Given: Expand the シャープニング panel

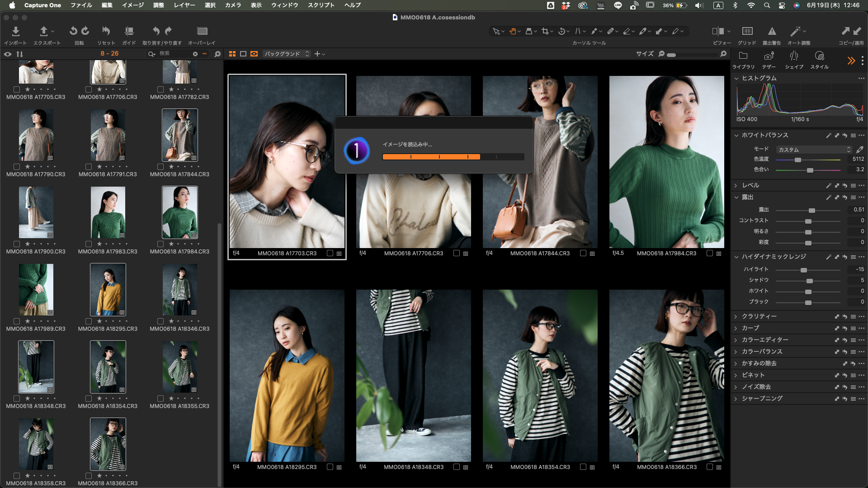Looking at the screenshot, I should click(736, 399).
